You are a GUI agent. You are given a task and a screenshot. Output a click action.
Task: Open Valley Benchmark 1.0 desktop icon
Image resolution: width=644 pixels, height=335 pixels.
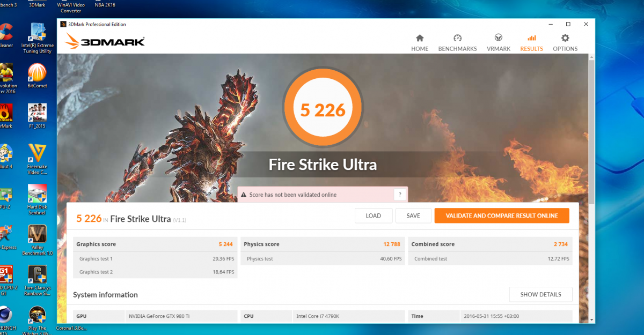37,240
